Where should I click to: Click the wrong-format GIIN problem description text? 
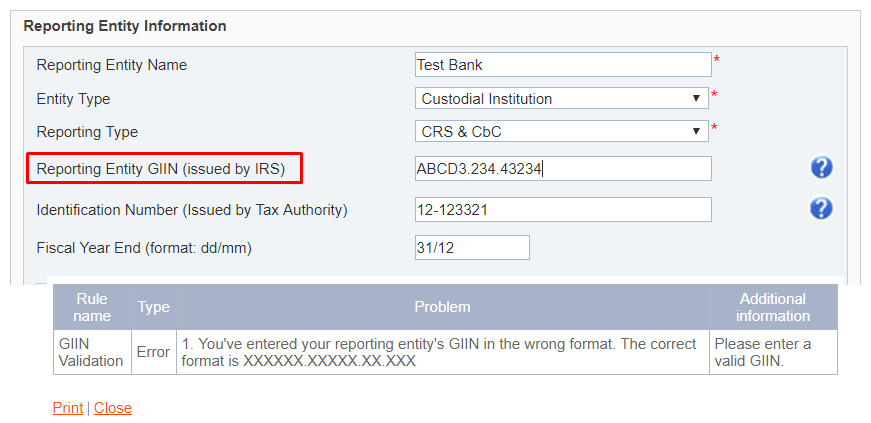[439, 352]
